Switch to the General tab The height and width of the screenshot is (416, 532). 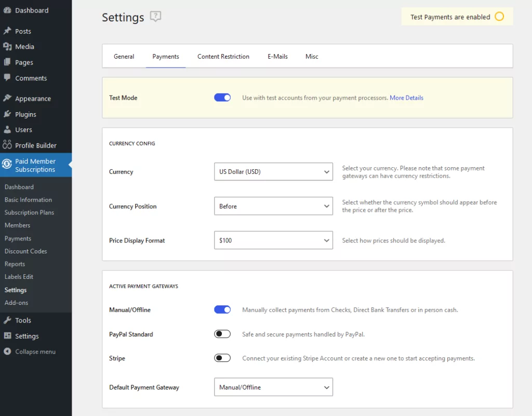click(124, 56)
